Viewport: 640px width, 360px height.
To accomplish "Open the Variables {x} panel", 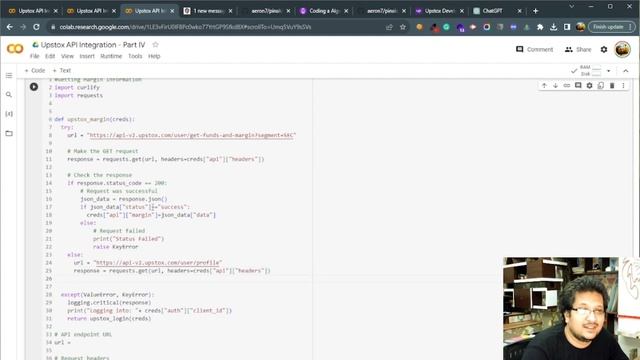I will coord(9,114).
